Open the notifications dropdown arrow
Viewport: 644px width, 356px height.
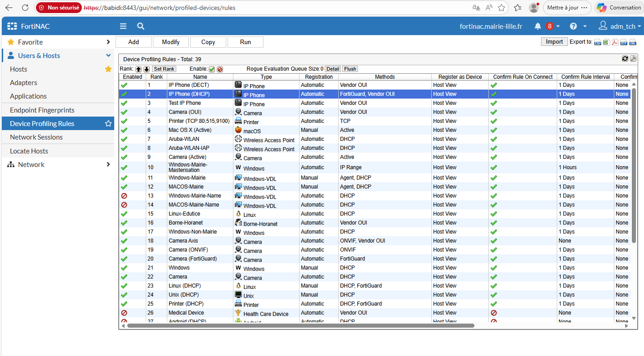(558, 27)
